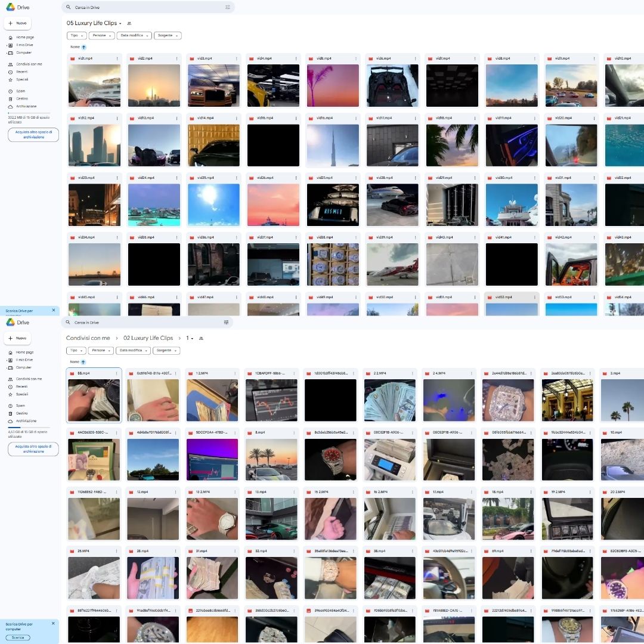Reverse the Nome sort arrow in the top window
The height and width of the screenshot is (644, 644).
tap(83, 47)
